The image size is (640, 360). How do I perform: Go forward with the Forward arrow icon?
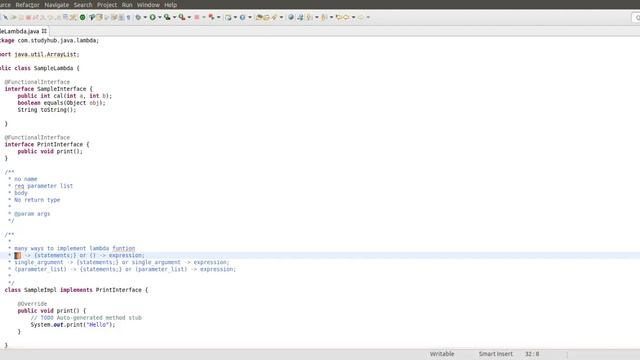[361, 17]
